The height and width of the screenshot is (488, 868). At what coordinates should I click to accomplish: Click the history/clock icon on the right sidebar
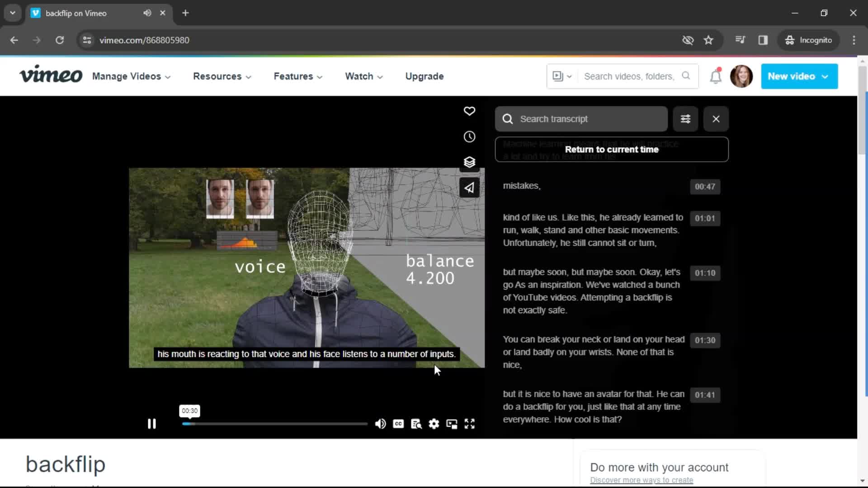[x=470, y=136]
